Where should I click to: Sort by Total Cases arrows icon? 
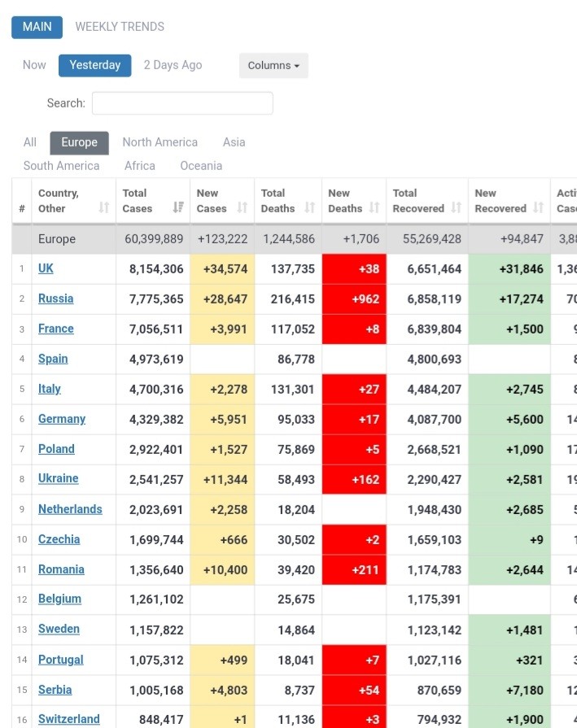point(178,208)
